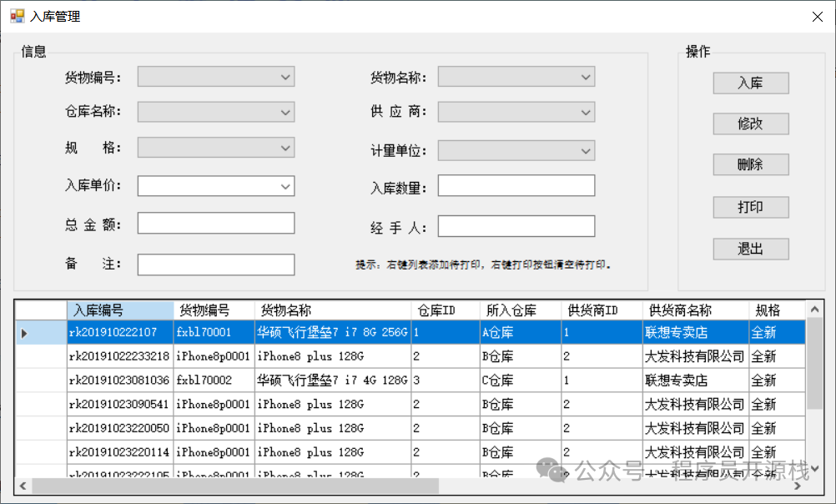The image size is (836, 504).
Task: Click the 供货商名称 column header
Action: click(695, 310)
